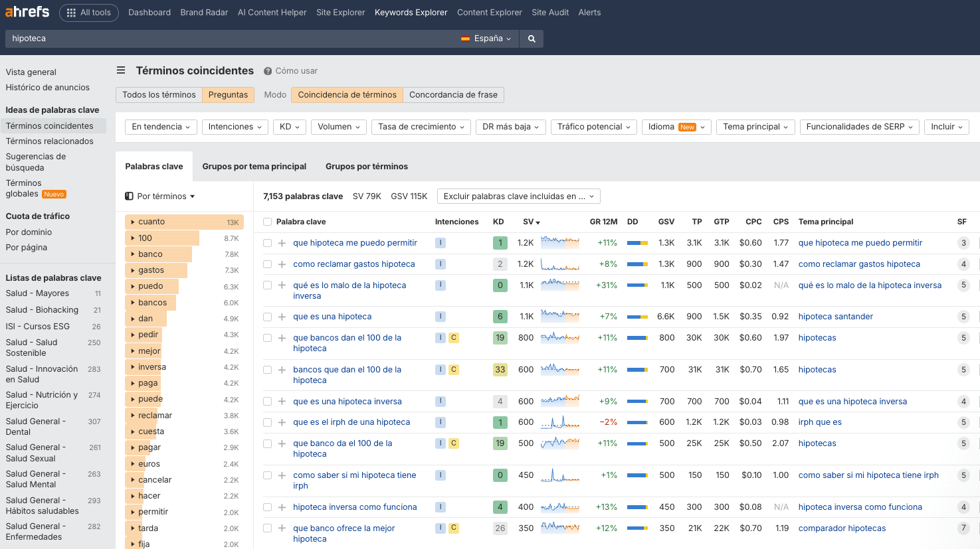980x549 pixels.
Task: Click the search magnifier icon
Action: click(x=530, y=39)
